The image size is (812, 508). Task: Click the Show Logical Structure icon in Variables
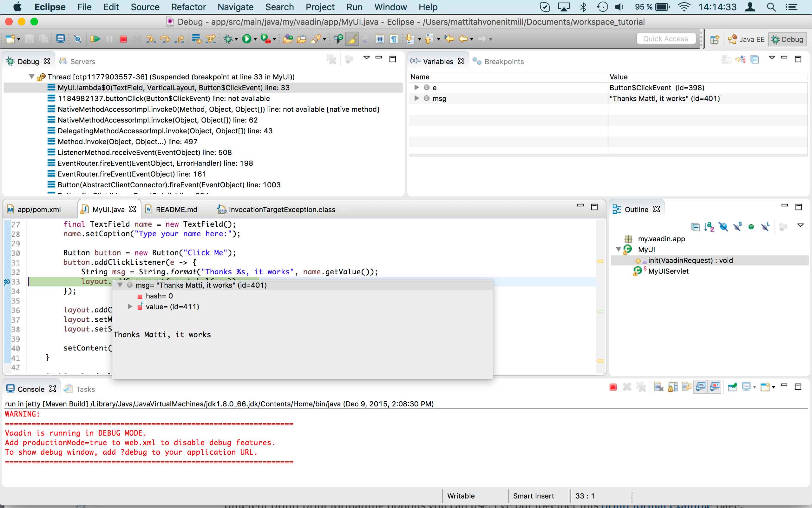pos(740,60)
